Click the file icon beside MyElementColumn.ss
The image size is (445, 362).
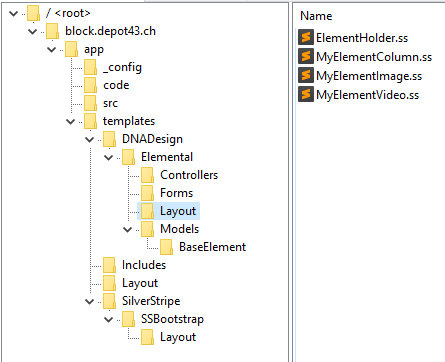click(x=306, y=56)
